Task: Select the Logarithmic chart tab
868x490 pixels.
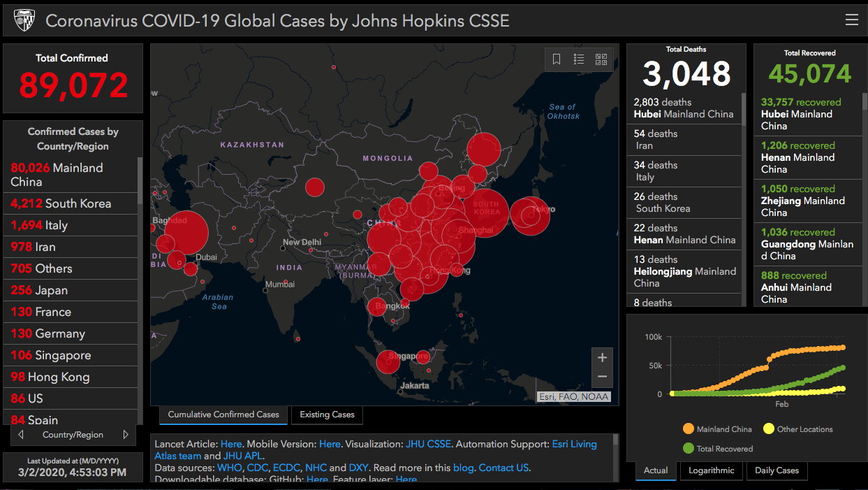Action: coord(711,470)
